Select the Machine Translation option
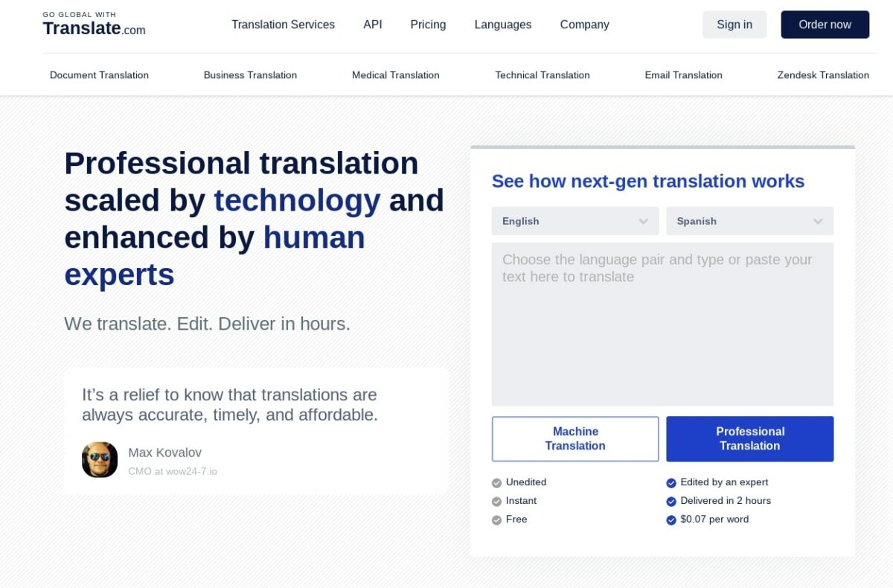Viewport: 893px width, 588px height. (x=574, y=438)
